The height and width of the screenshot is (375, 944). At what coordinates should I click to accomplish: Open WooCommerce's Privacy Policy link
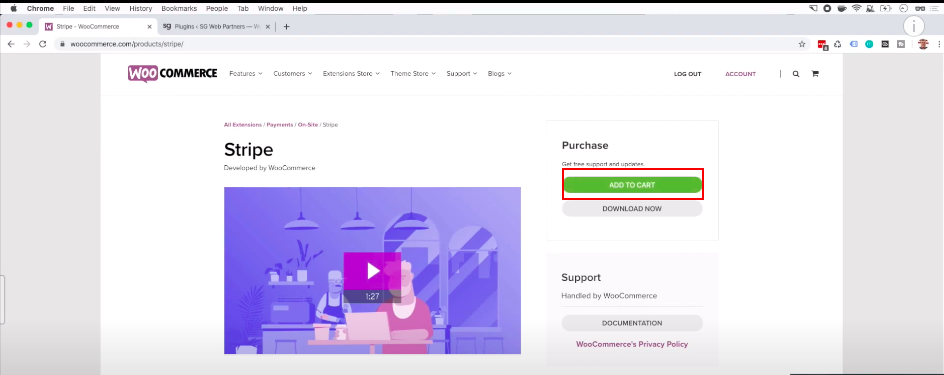pyautogui.click(x=632, y=344)
